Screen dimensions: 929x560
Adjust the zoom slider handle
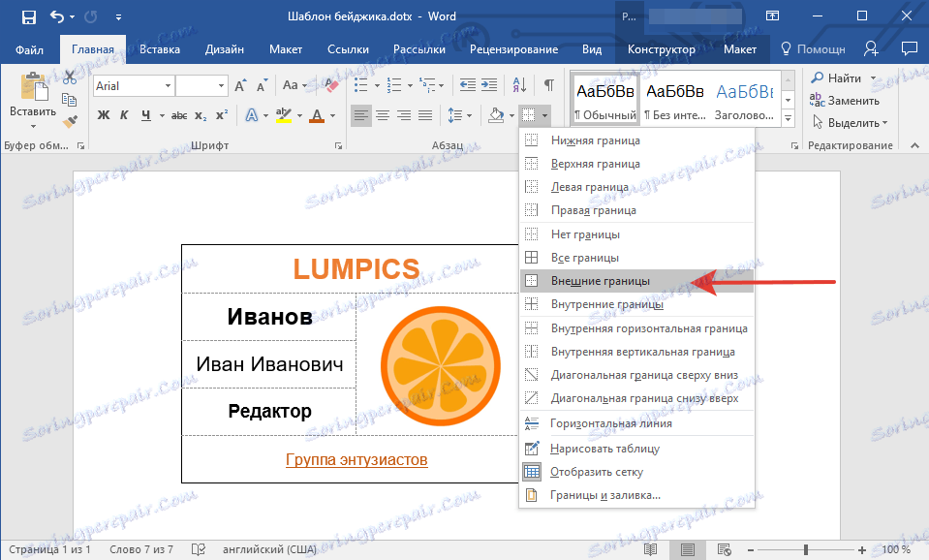pyautogui.click(x=806, y=550)
